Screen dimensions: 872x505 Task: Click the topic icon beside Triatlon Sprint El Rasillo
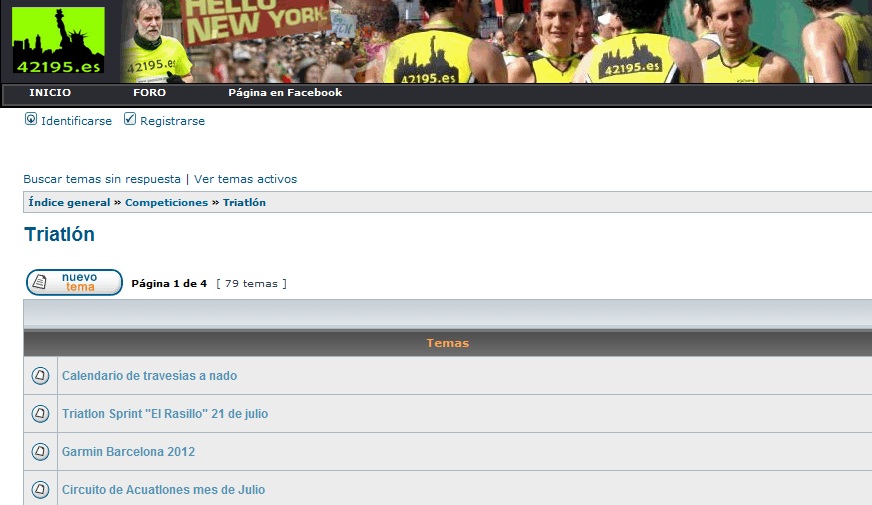click(40, 414)
